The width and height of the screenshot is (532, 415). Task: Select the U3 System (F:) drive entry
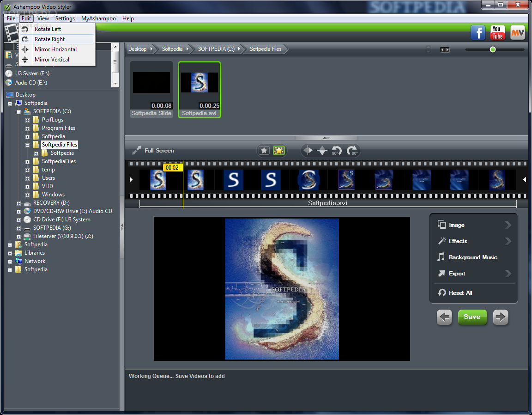[32, 73]
